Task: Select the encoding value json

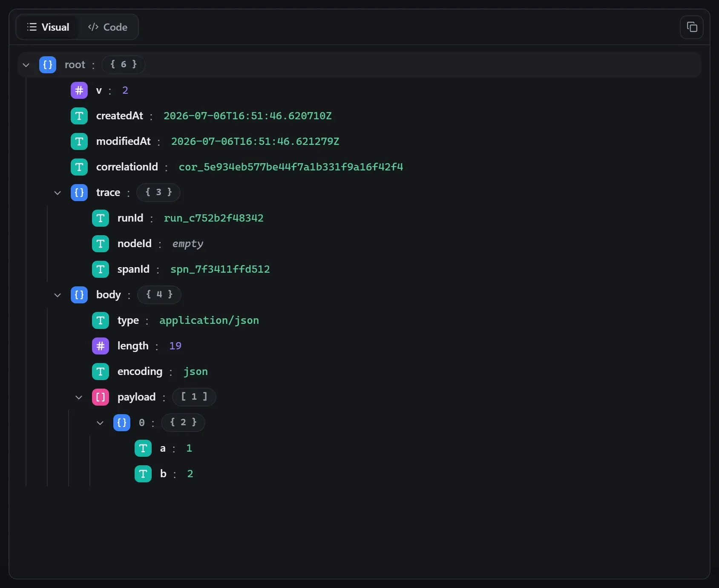Action: point(196,372)
